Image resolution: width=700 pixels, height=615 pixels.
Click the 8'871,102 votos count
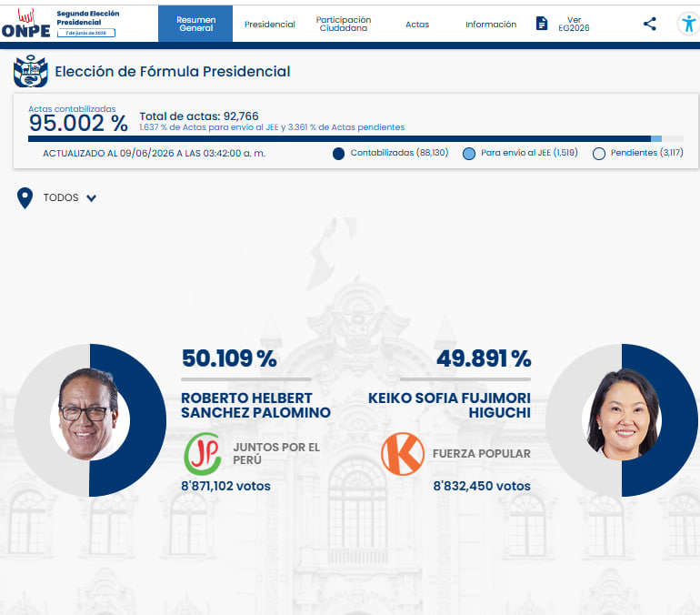pyautogui.click(x=225, y=486)
